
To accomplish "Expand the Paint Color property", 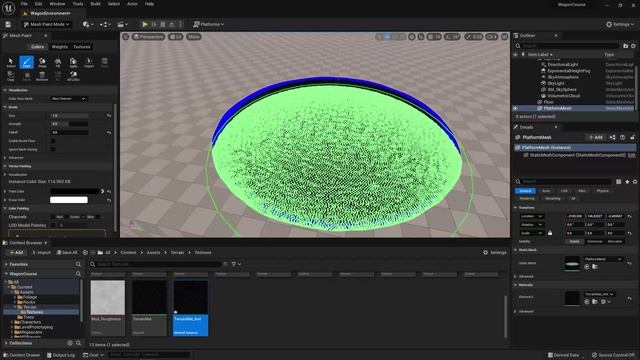I will 5,191.
